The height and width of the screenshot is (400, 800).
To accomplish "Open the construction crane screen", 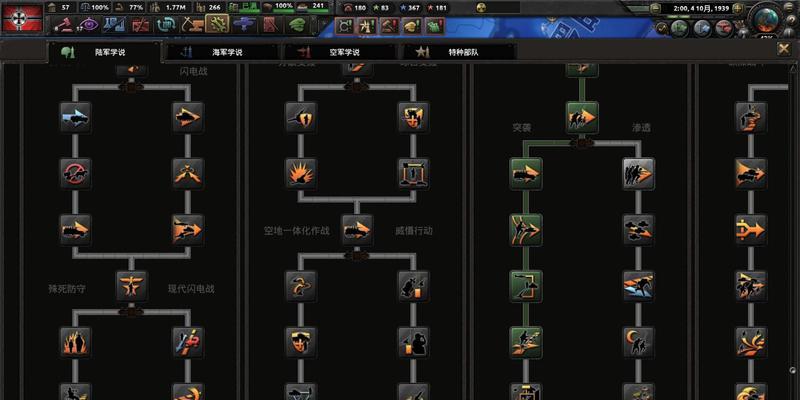I will pyautogui.click(x=191, y=23).
